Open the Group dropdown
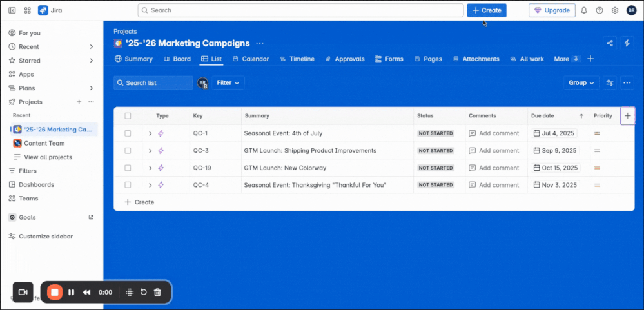Image resolution: width=644 pixels, height=310 pixels. coord(581,82)
